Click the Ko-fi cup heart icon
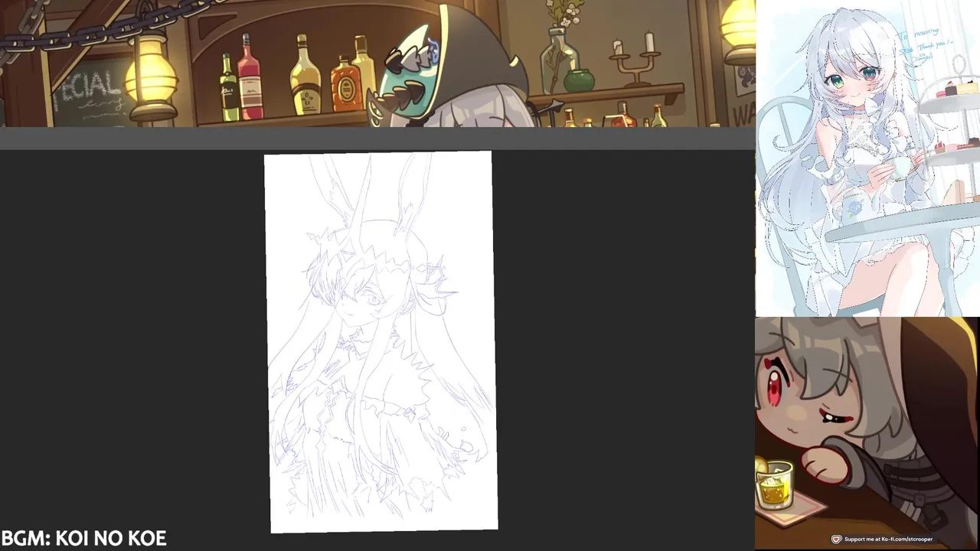980x551 pixels. coord(837,539)
